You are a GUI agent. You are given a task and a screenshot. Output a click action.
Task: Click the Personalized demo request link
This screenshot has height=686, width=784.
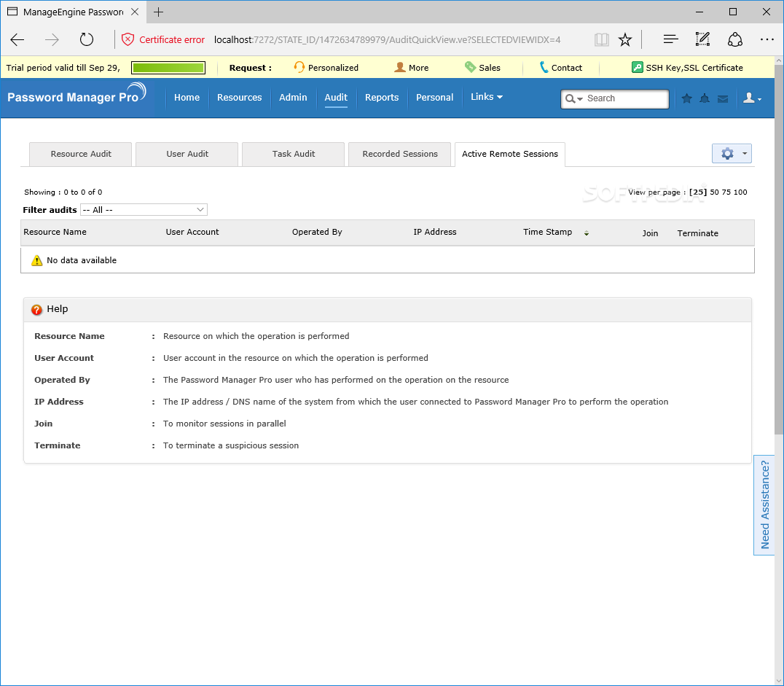click(326, 68)
